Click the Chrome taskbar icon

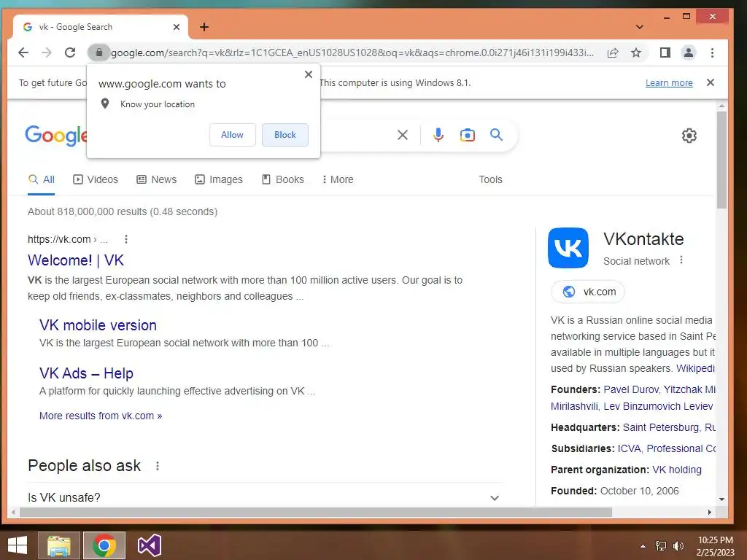[104, 545]
